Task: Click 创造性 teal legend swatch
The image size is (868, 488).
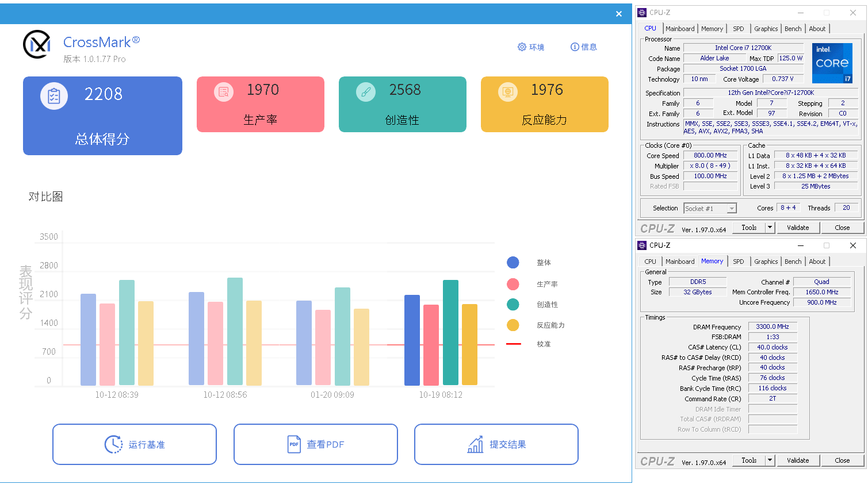Action: point(513,305)
